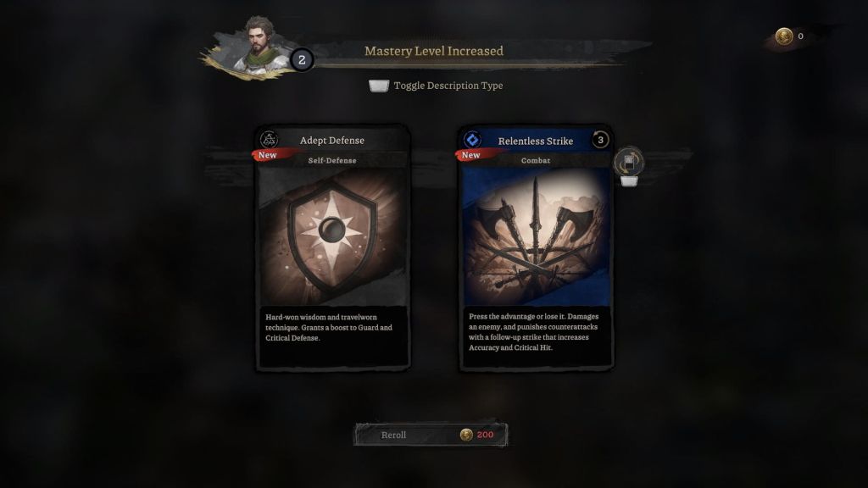868x488 pixels.
Task: Click the crossed axes artwork on Relentless Strike
Action: coord(536,237)
